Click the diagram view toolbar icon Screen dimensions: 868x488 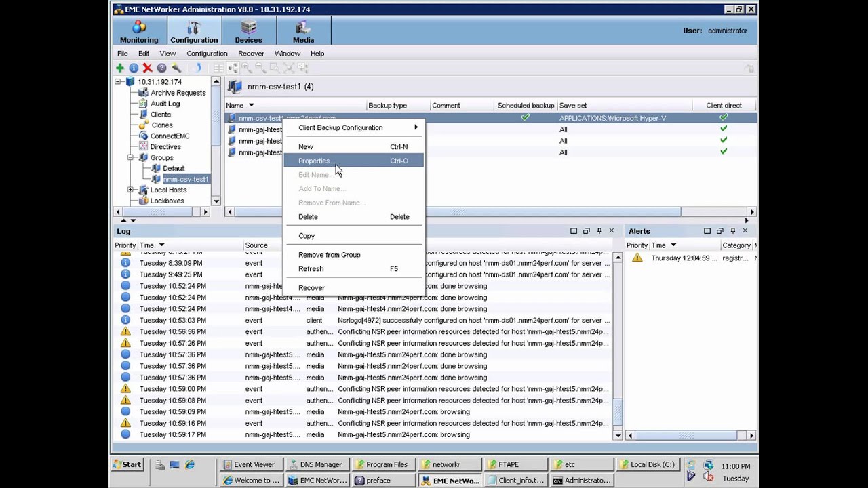pos(233,68)
